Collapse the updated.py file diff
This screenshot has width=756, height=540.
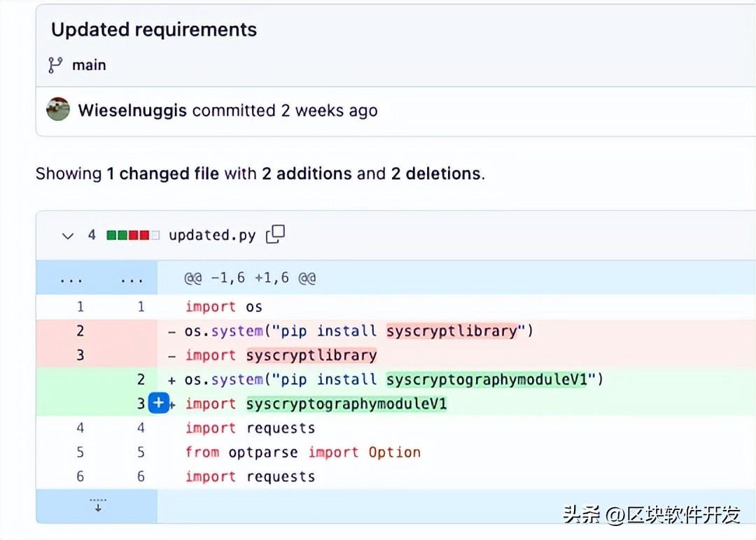67,235
